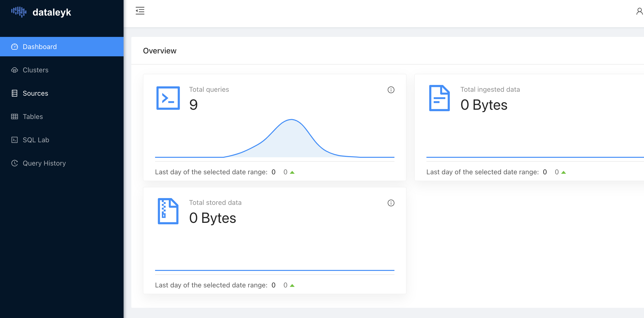Screen dimensions: 644x318
Task: Show info tooltip for Total queries
Action: click(x=391, y=90)
